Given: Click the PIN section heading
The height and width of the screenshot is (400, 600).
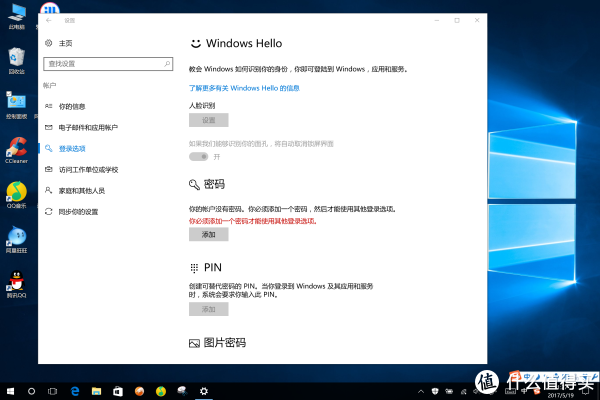Looking at the screenshot, I should [x=213, y=267].
